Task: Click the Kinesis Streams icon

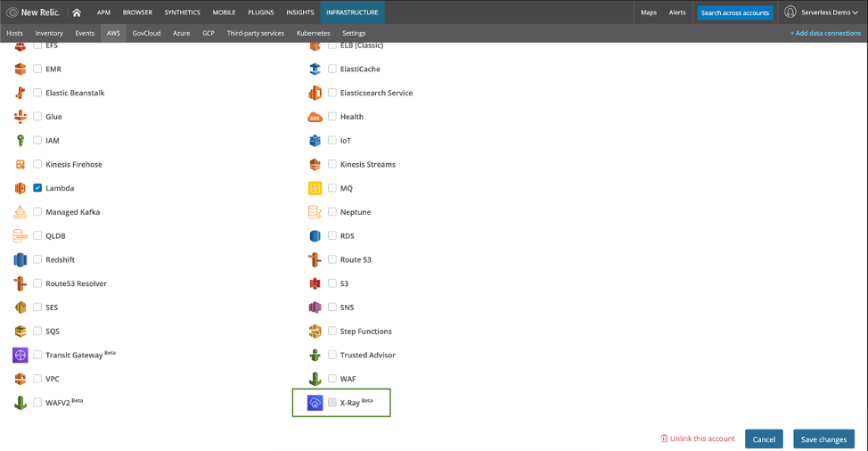Action: (315, 164)
